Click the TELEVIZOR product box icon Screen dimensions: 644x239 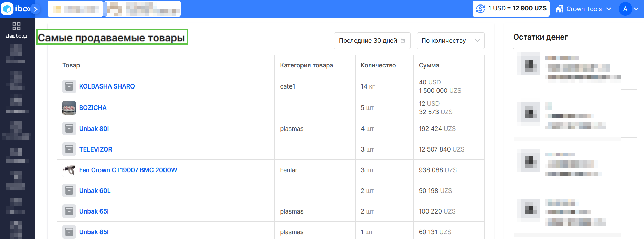coord(69,149)
